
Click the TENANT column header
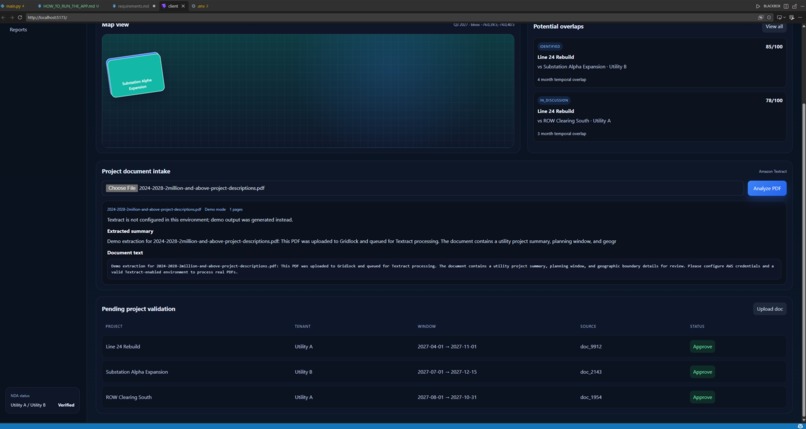(x=302, y=327)
